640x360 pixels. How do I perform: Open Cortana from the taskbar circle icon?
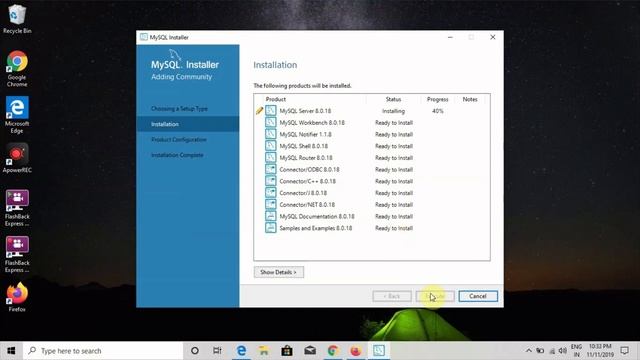click(x=195, y=351)
